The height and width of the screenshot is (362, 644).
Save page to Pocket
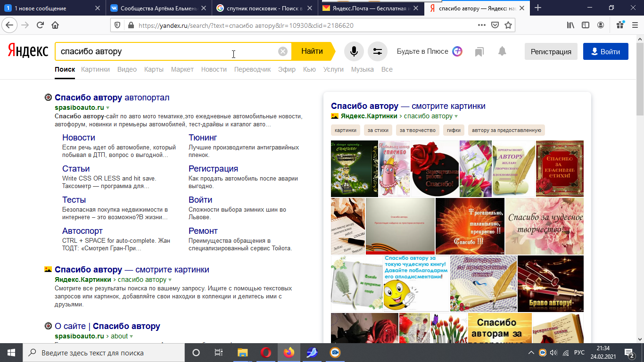point(495,25)
